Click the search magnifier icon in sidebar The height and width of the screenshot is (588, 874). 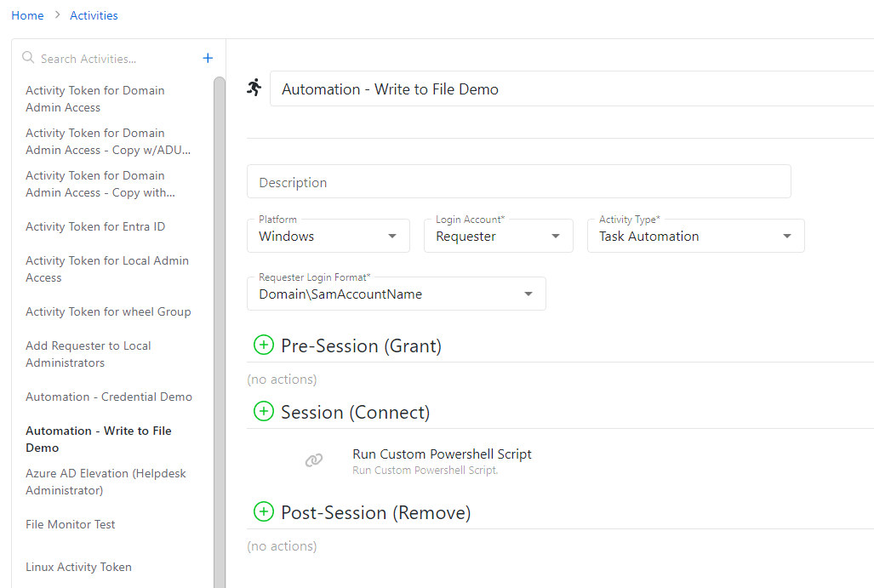click(28, 58)
